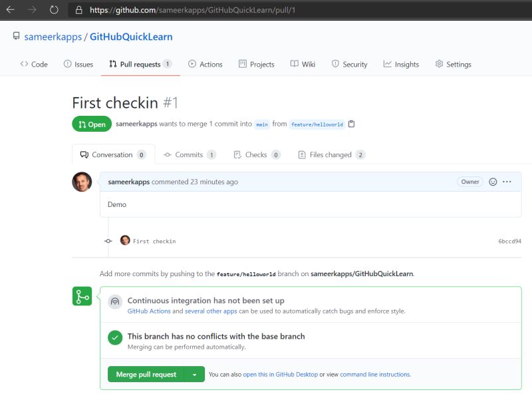Image resolution: width=532 pixels, height=394 pixels.
Task: Click the Merge pull request button
Action: tap(146, 374)
